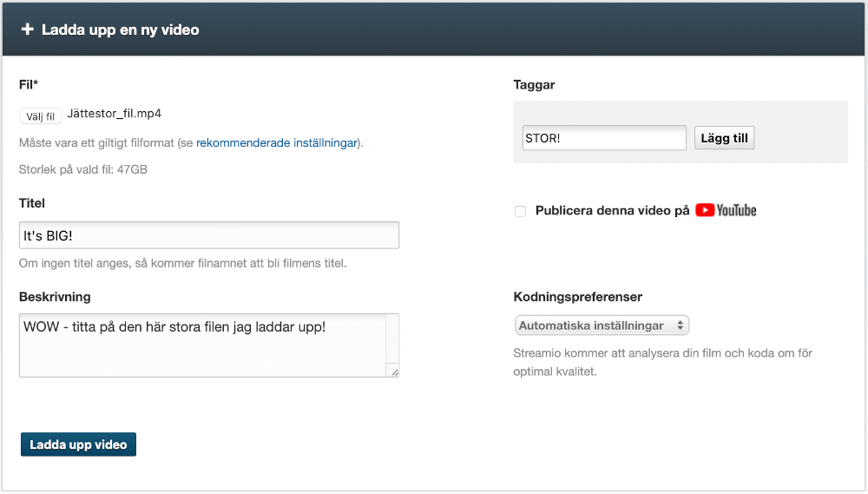
Task: Click the Om ingen titel anges hint text
Action: [x=182, y=263]
